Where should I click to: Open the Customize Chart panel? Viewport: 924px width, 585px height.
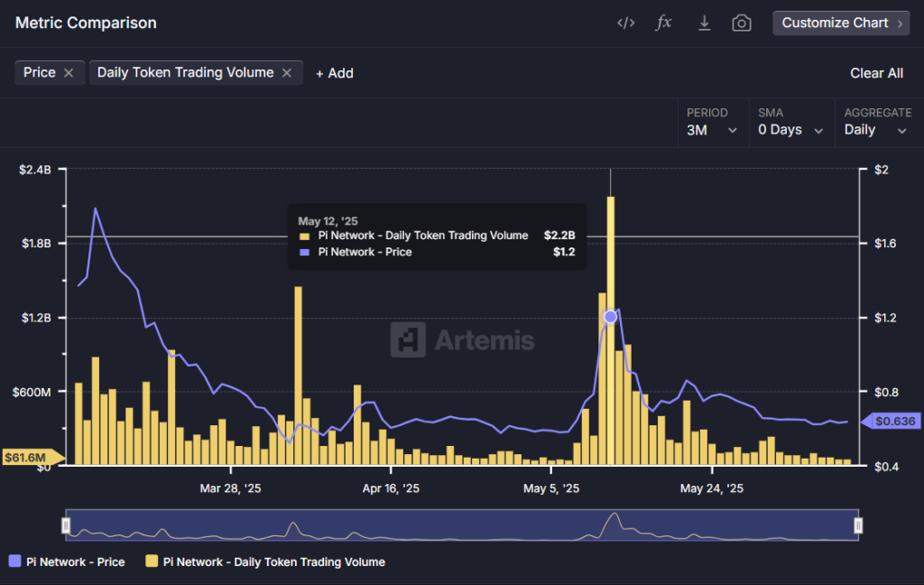840,23
